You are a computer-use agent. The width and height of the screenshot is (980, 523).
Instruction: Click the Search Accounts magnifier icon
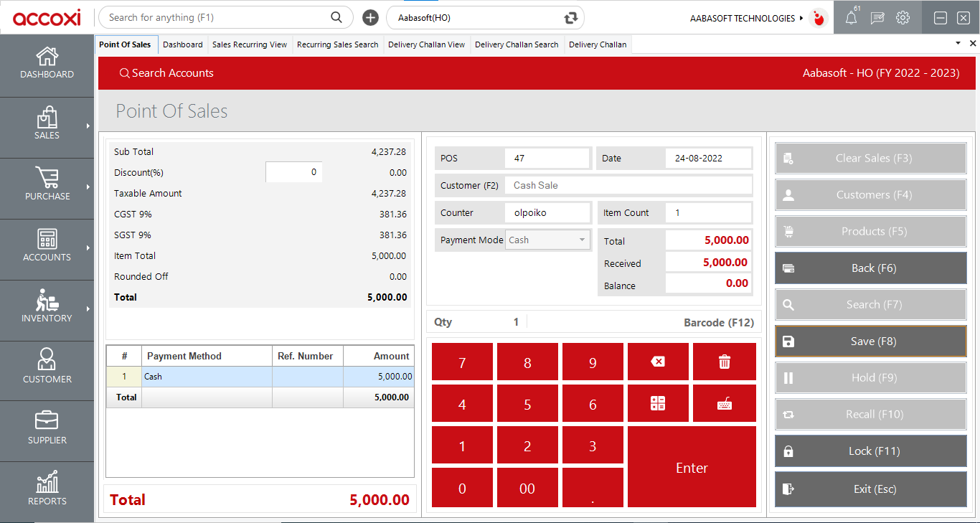click(125, 73)
